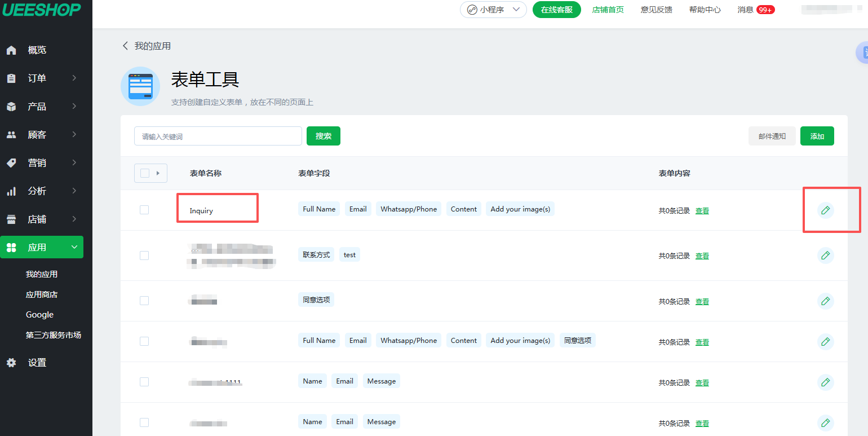Click the home icon beside 概览
Screen dimensions: 868x436
tap(11, 50)
